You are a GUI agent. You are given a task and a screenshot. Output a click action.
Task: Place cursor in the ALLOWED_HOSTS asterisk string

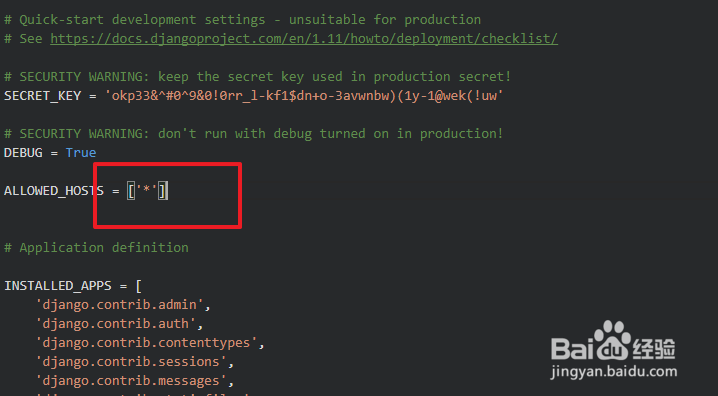[x=147, y=190]
